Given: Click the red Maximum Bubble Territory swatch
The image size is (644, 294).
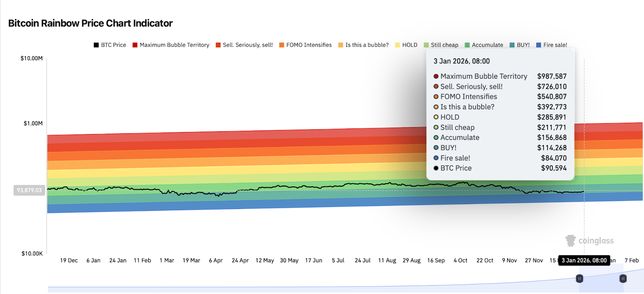Looking at the screenshot, I should [135, 45].
